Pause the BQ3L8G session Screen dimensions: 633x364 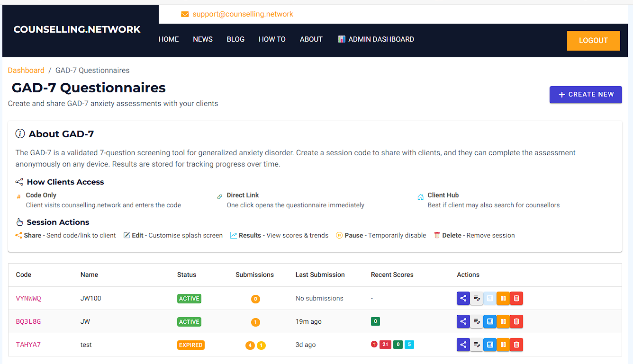(x=503, y=321)
